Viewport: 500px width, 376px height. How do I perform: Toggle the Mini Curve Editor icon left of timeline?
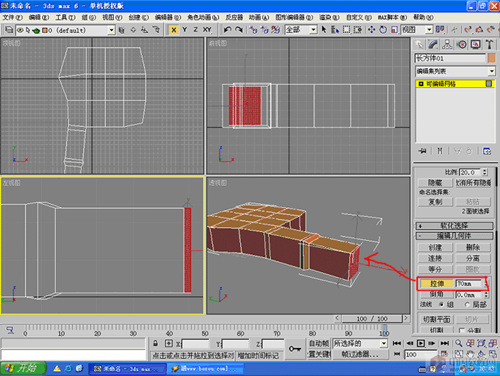click(10, 330)
